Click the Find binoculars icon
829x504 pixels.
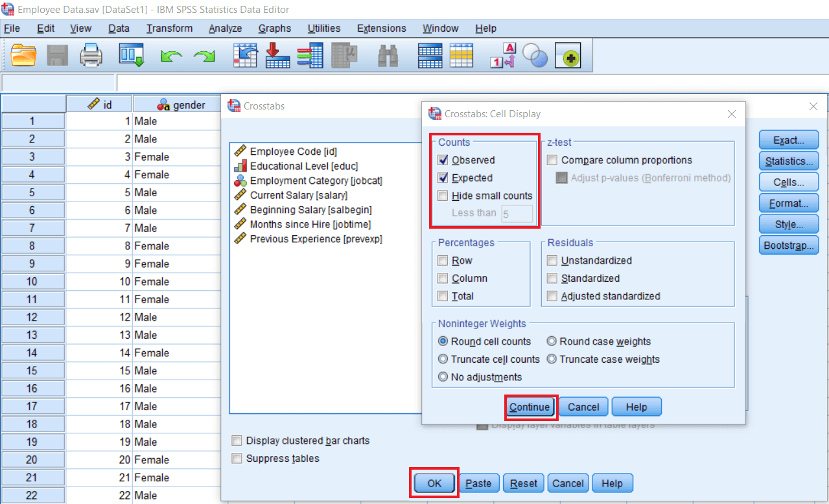pyautogui.click(x=388, y=56)
